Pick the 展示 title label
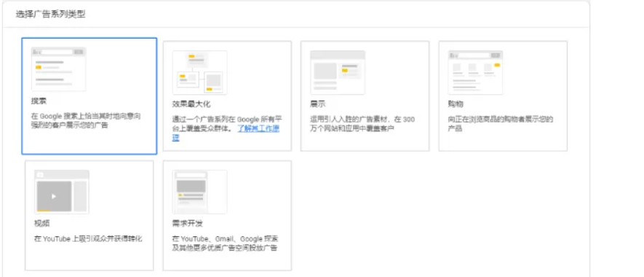 click(318, 104)
